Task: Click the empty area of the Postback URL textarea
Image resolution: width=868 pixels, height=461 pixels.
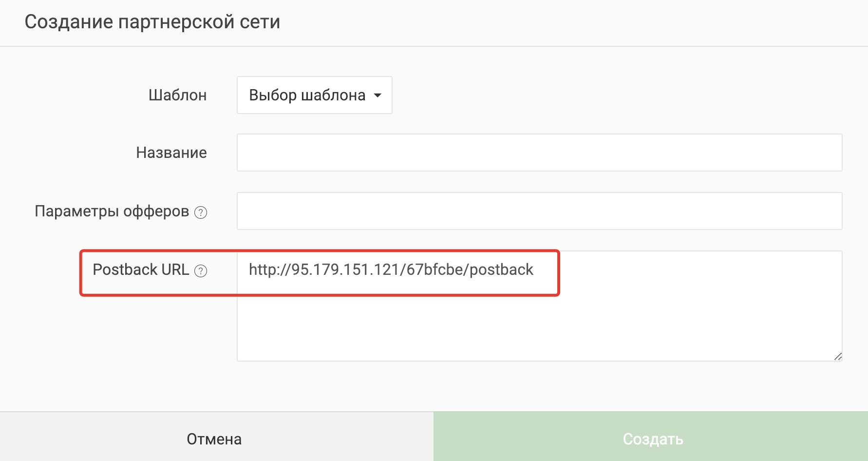Action: click(x=540, y=327)
